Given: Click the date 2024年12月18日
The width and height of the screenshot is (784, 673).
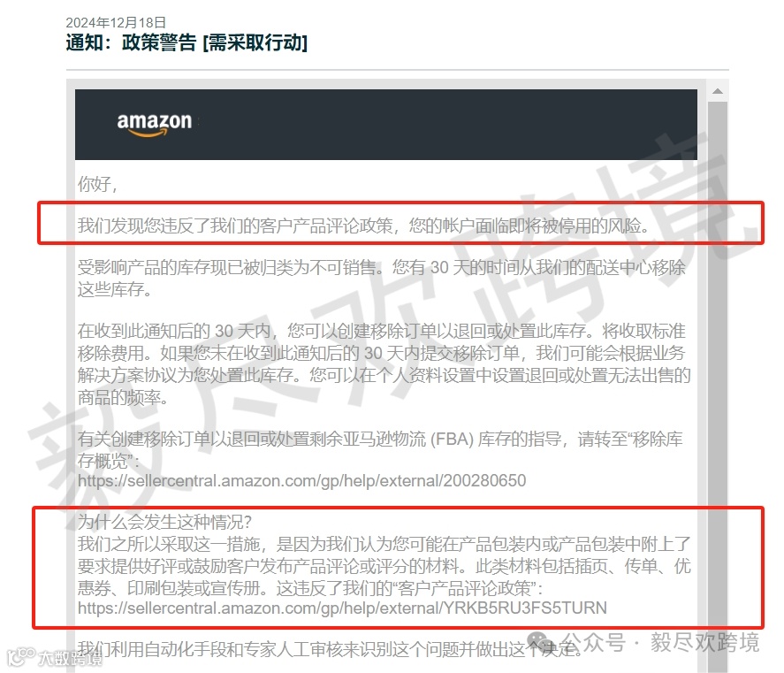Looking at the screenshot, I should click(x=116, y=22).
